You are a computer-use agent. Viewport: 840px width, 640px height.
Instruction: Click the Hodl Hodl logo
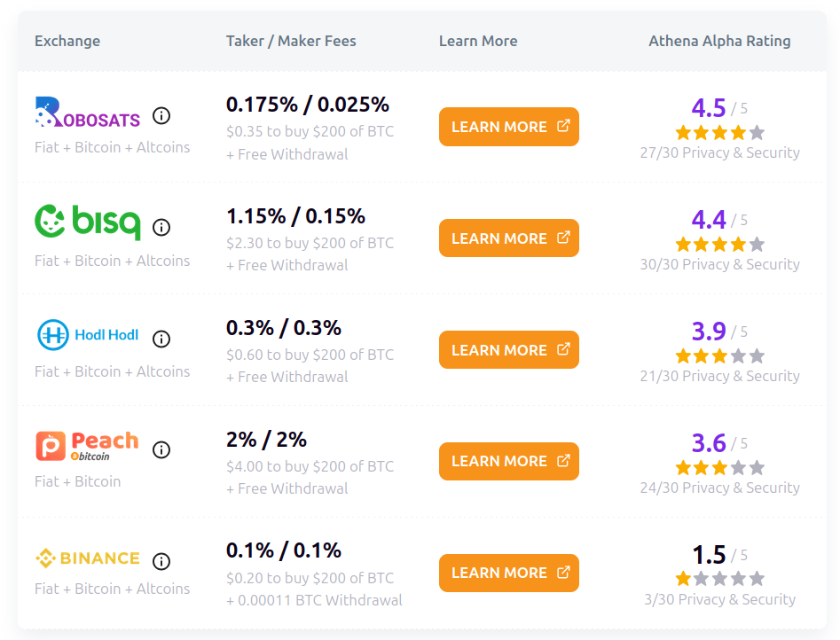(x=88, y=335)
